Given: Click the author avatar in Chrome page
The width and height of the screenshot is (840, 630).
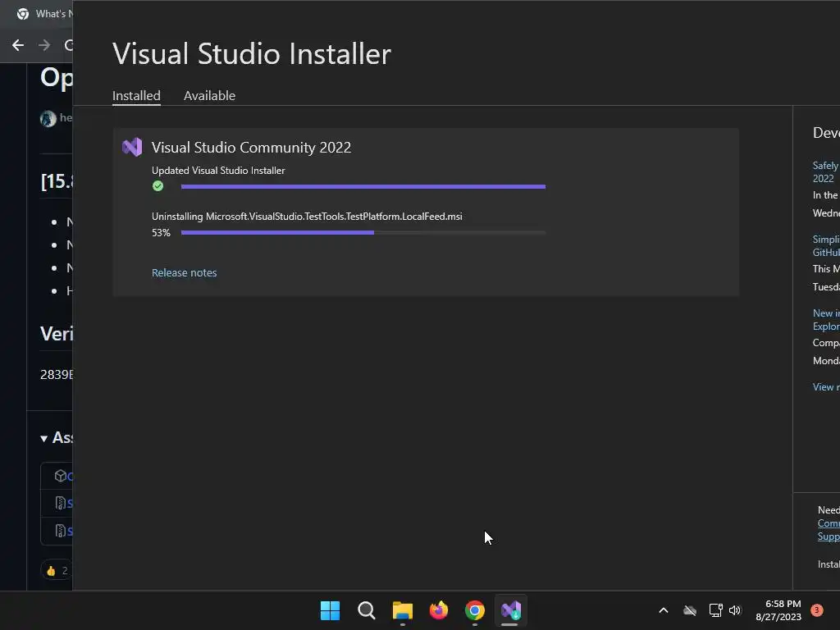Looking at the screenshot, I should pyautogui.click(x=48, y=118).
